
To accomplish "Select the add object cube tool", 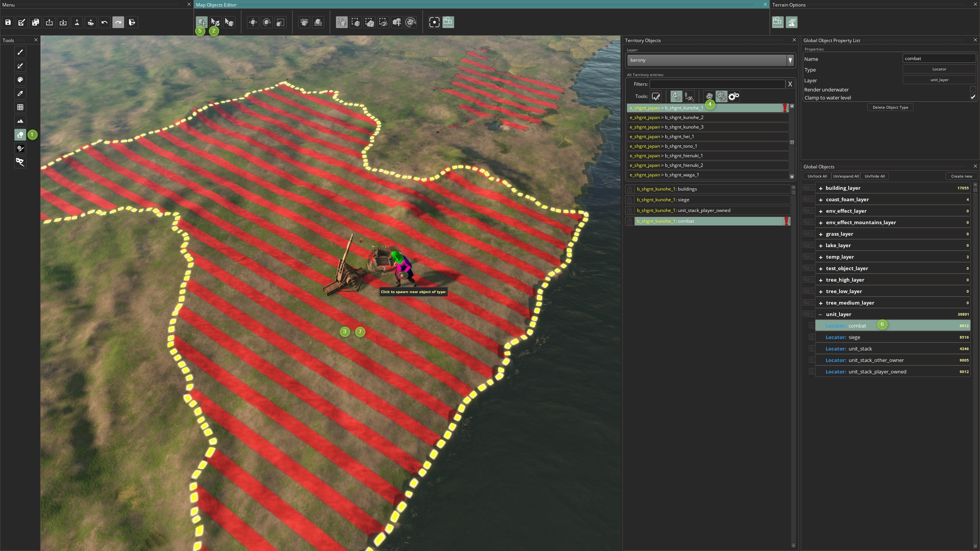I will click(x=201, y=22).
